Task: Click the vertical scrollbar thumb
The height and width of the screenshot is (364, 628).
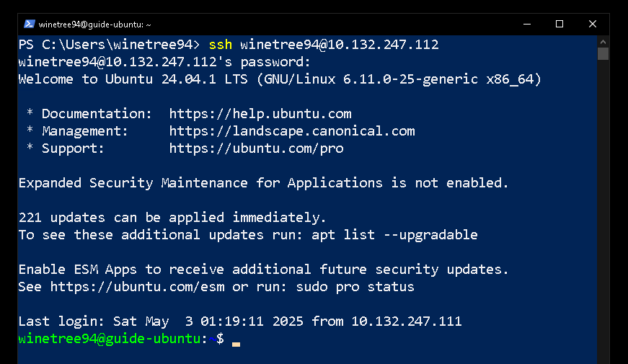Action: (x=603, y=53)
